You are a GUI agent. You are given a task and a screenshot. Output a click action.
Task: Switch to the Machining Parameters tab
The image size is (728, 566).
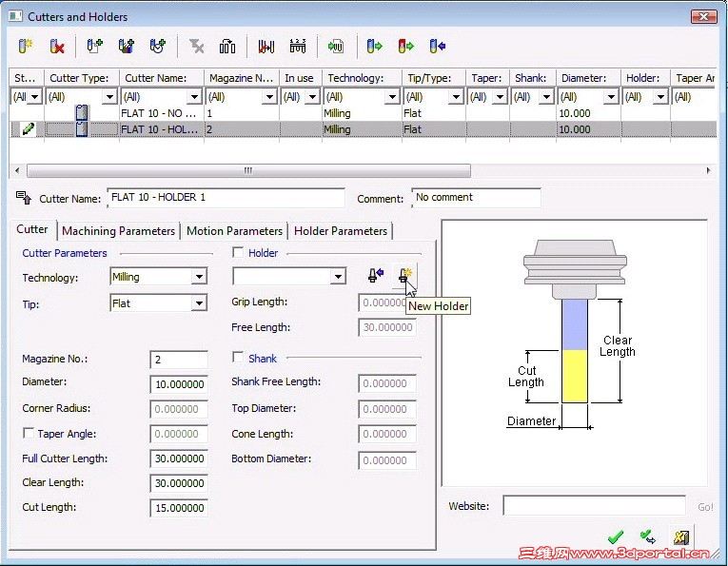coord(118,230)
